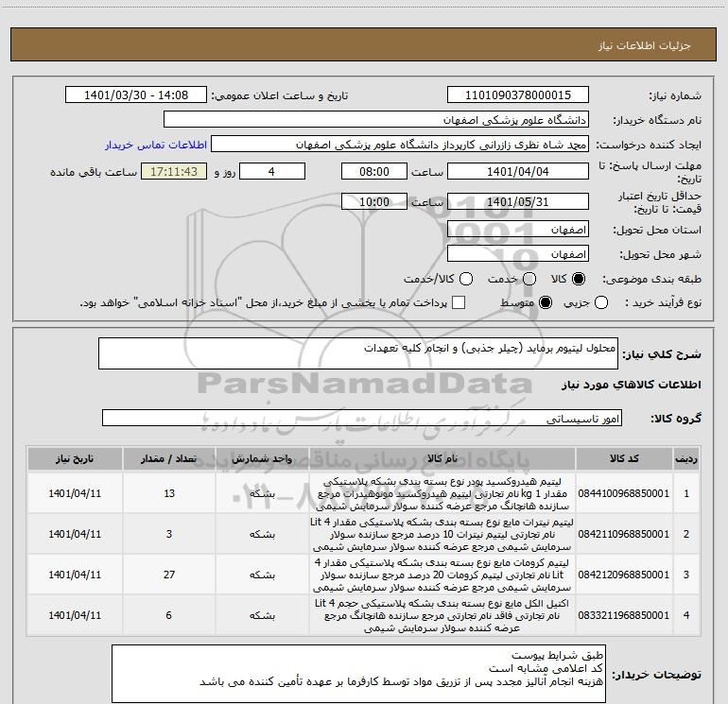728x704 pixels.
Task: Click the buyer organization name field
Action: pyautogui.click(x=376, y=120)
